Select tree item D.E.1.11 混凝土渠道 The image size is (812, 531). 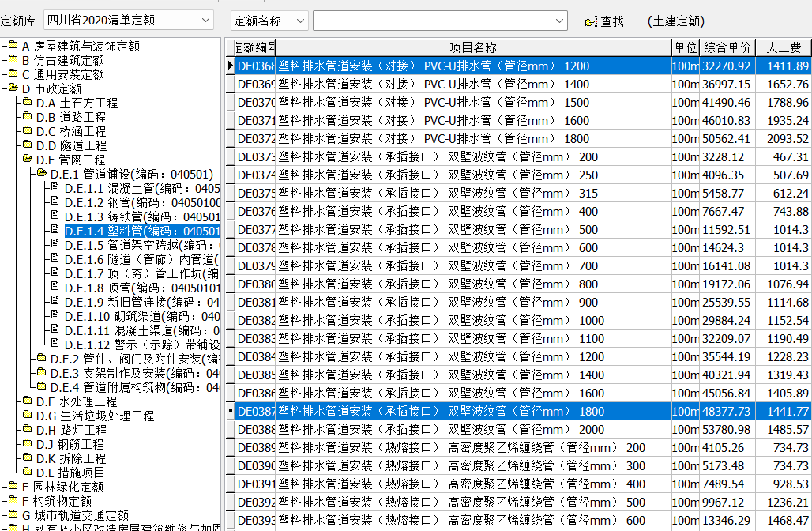click(x=141, y=330)
